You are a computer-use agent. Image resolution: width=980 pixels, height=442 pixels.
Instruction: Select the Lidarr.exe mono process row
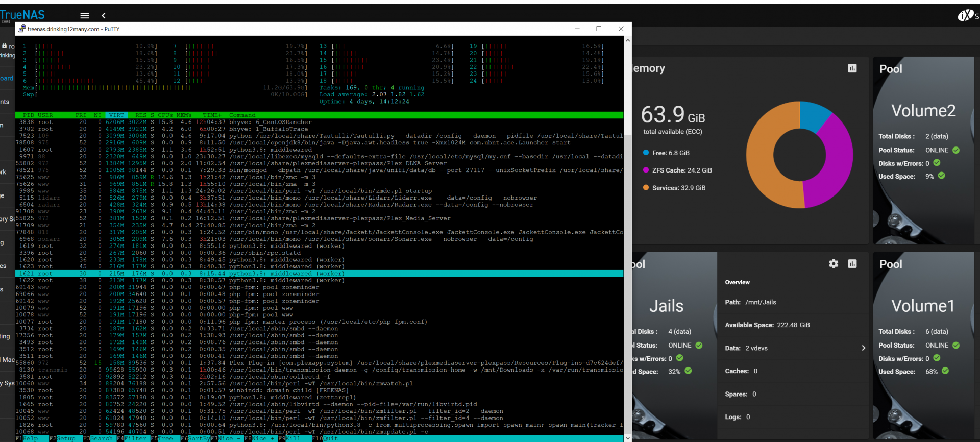click(319, 198)
